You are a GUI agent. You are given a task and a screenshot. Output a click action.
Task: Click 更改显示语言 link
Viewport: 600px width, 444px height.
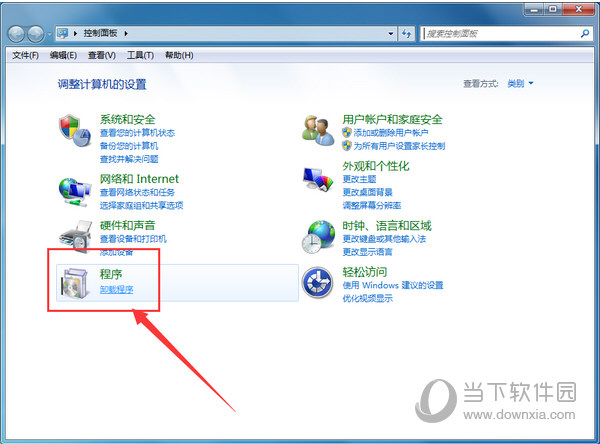click(368, 252)
